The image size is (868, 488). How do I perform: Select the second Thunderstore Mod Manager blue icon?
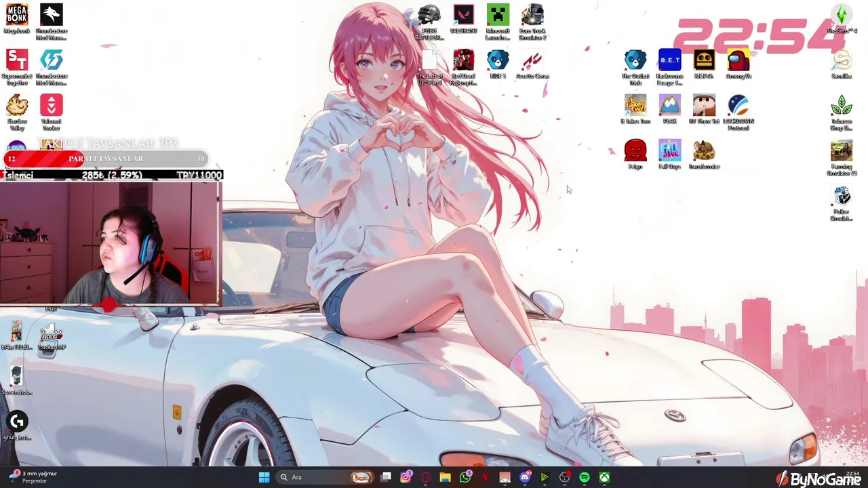tap(52, 67)
